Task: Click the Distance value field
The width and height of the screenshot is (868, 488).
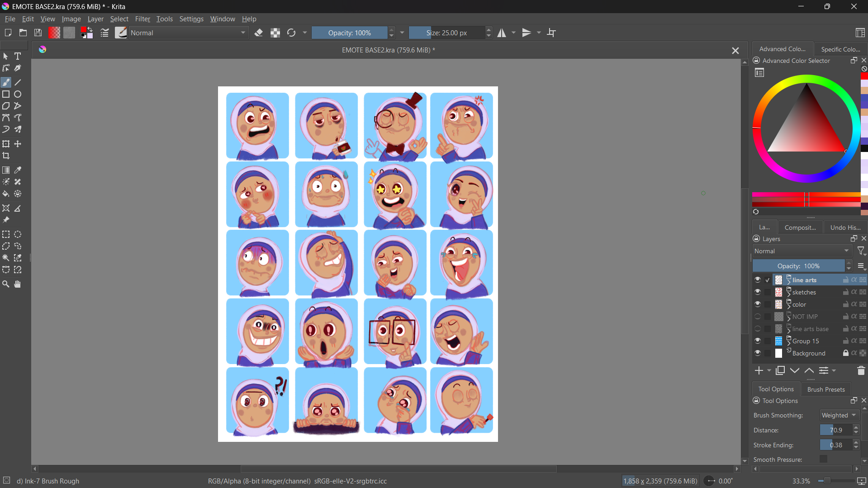Action: click(836, 430)
